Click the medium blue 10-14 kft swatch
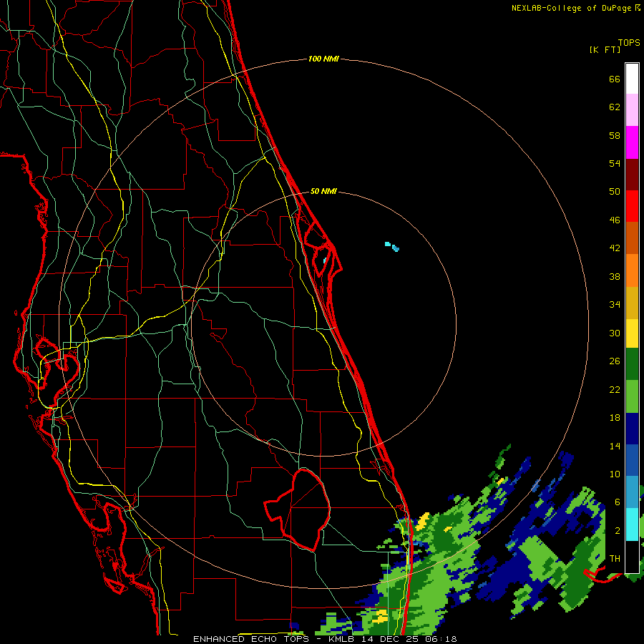The height and width of the screenshot is (644, 644). click(632, 461)
